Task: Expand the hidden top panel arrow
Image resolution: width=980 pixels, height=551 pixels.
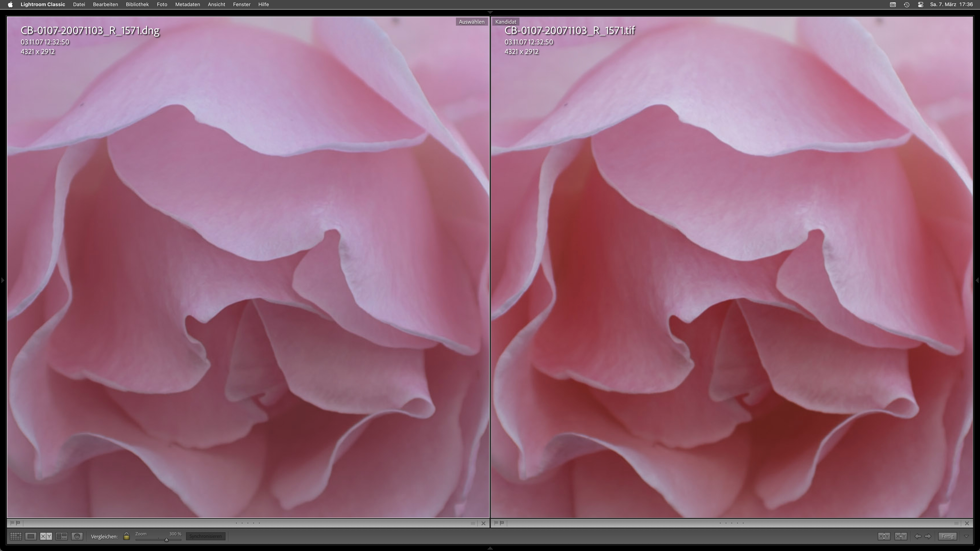Action: click(490, 12)
